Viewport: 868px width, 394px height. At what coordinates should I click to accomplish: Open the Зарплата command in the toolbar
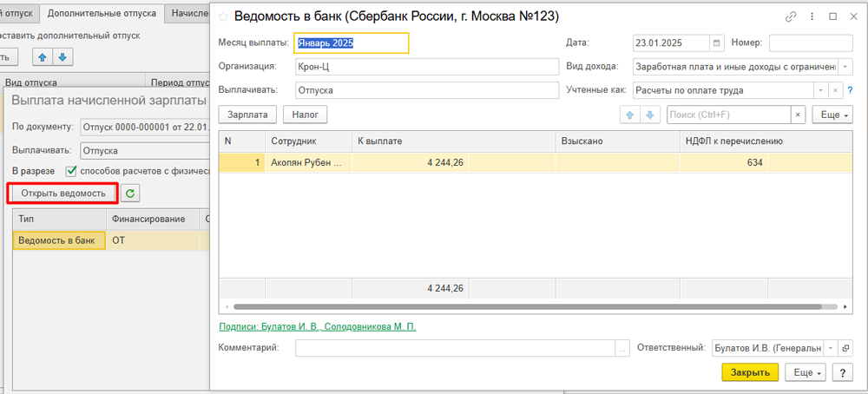click(x=248, y=115)
